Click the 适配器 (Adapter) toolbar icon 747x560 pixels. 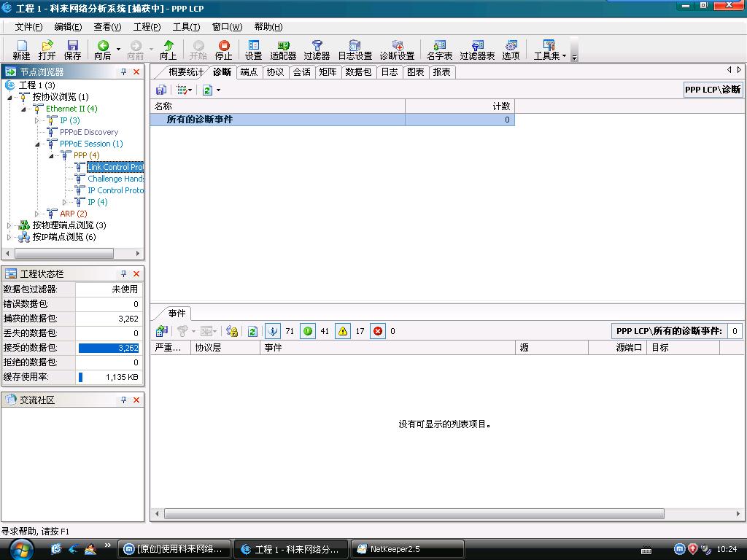tap(283, 50)
